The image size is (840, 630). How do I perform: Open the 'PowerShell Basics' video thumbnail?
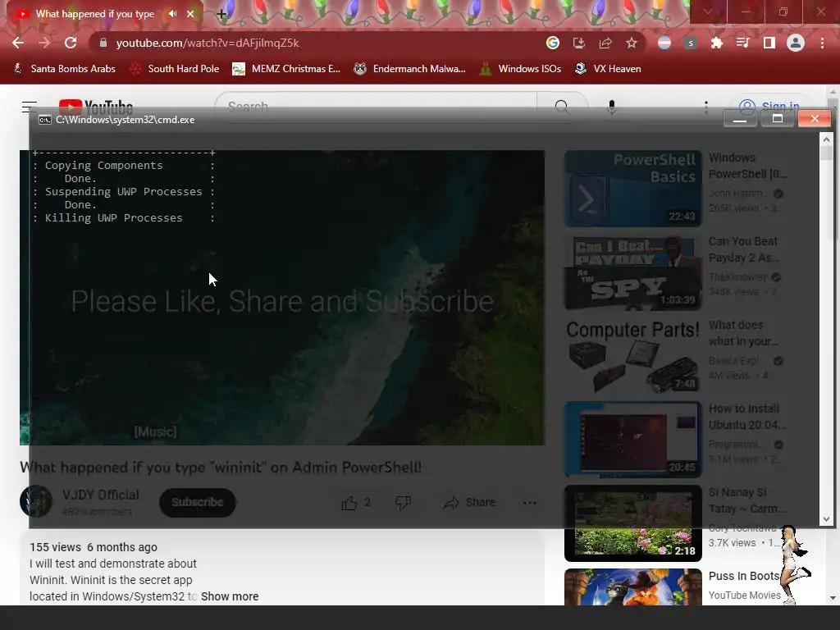[x=632, y=189]
